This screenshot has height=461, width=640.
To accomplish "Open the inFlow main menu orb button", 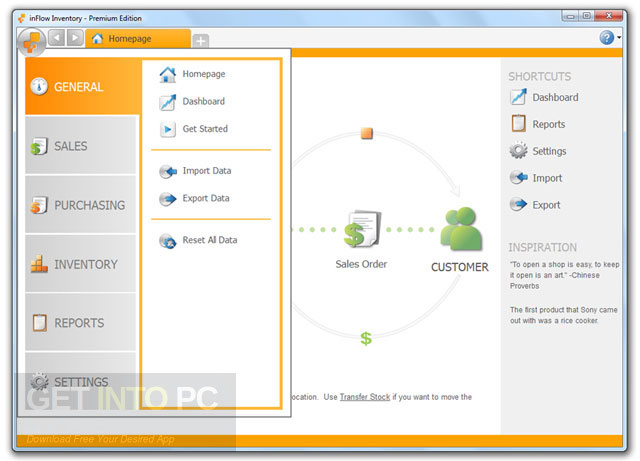I will click(x=32, y=42).
